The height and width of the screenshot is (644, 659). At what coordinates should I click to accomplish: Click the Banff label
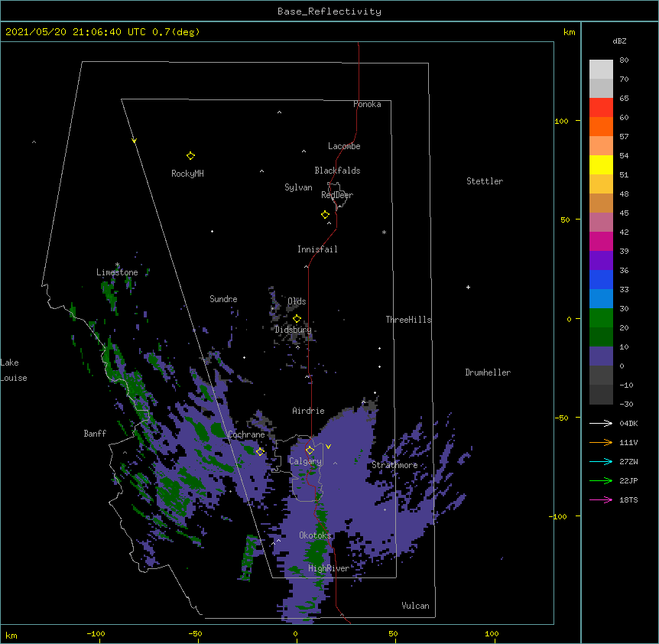(x=95, y=434)
